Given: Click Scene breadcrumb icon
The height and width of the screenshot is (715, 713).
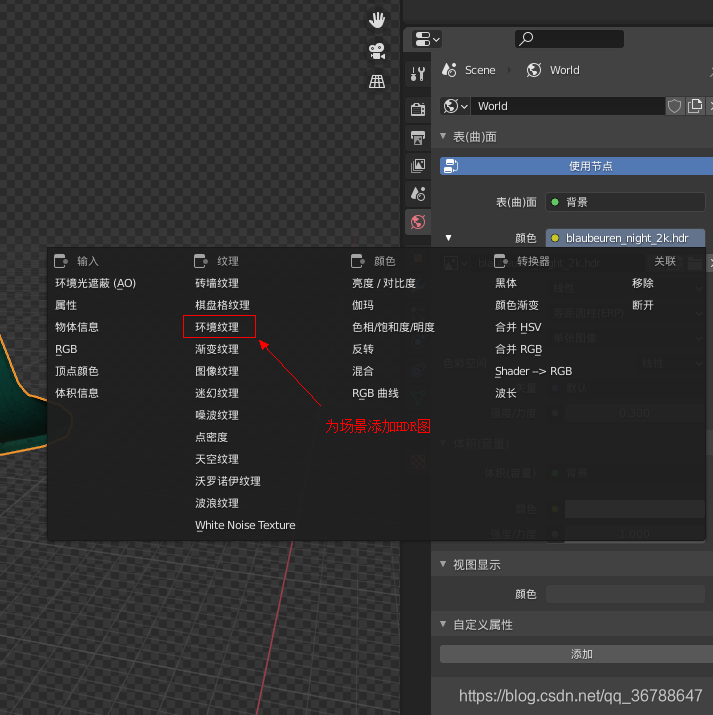Looking at the screenshot, I should pyautogui.click(x=449, y=70).
